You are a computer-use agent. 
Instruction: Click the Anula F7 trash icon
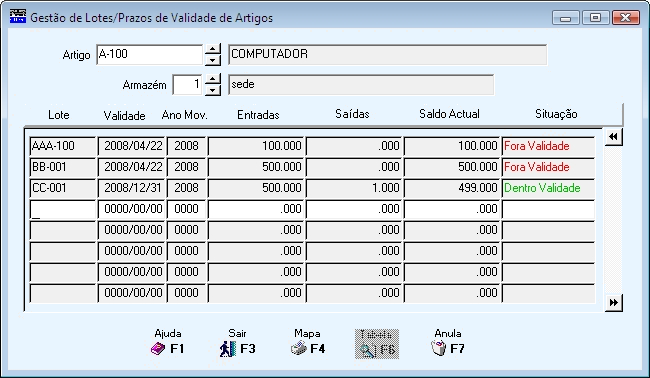click(x=439, y=349)
